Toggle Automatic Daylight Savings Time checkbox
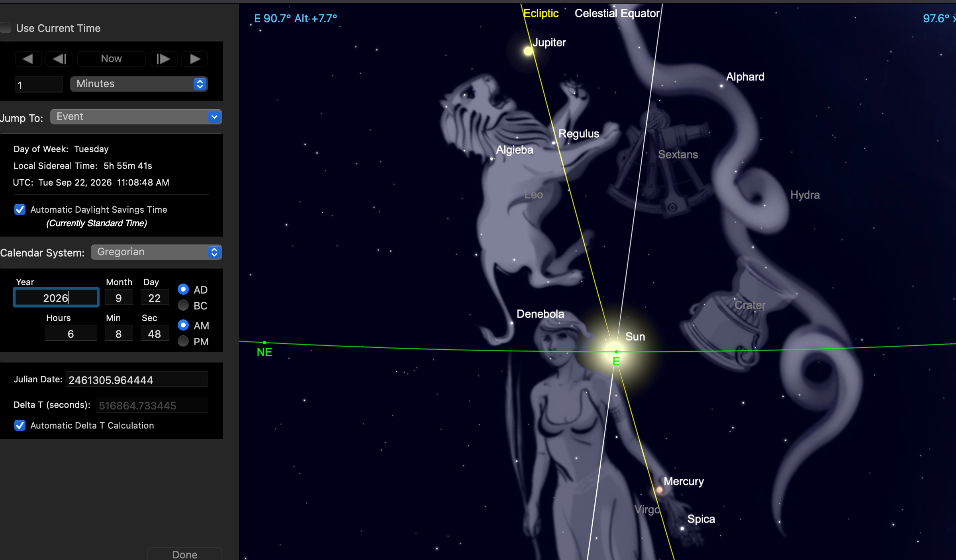 20,210
